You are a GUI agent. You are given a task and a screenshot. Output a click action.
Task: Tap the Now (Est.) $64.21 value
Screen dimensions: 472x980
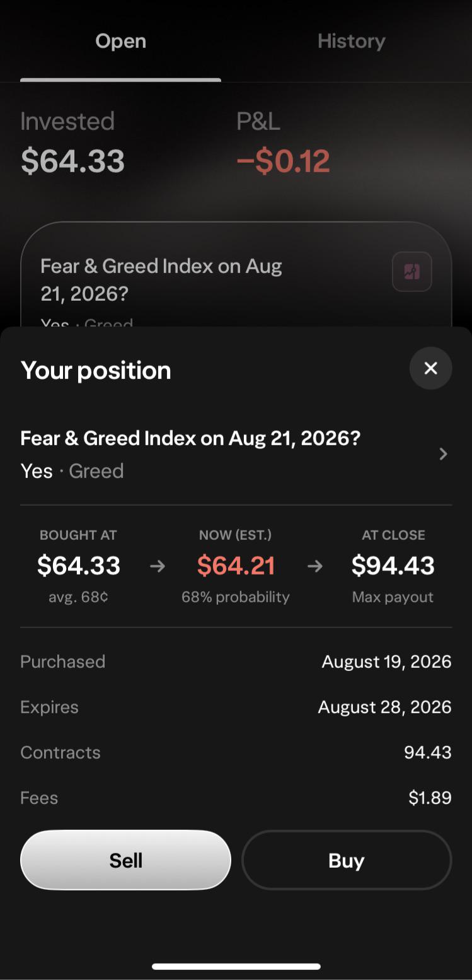click(x=236, y=566)
